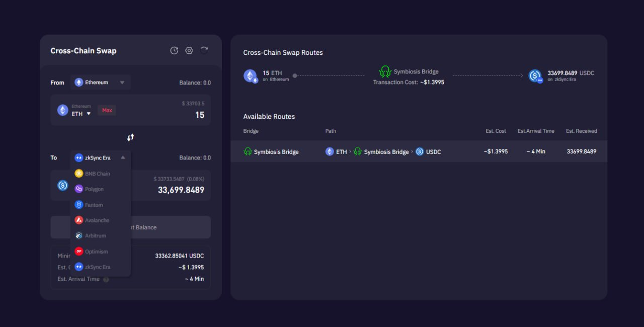The height and width of the screenshot is (327, 644).
Task: Click the Symbiosis Bridge logo in route summary
Action: tap(385, 71)
